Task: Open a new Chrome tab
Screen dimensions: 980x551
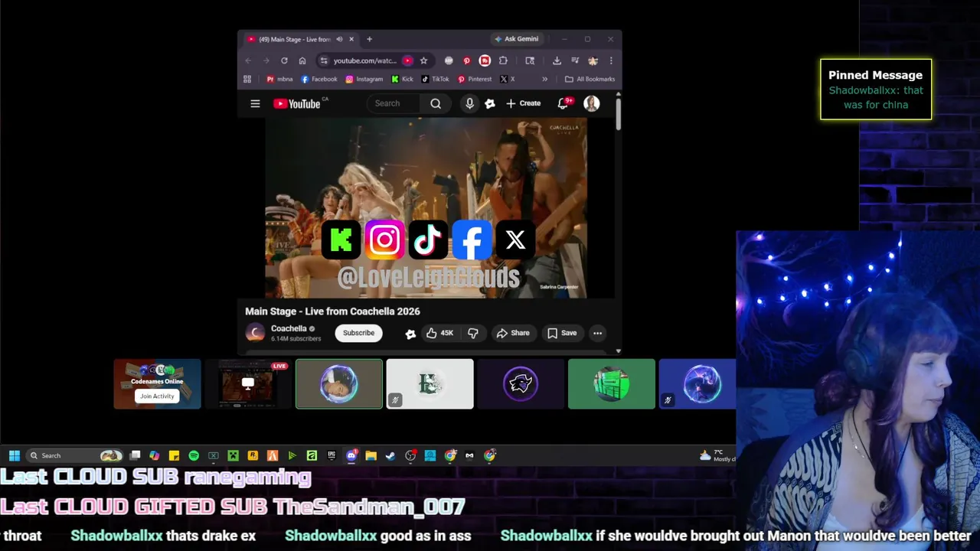Action: (369, 39)
